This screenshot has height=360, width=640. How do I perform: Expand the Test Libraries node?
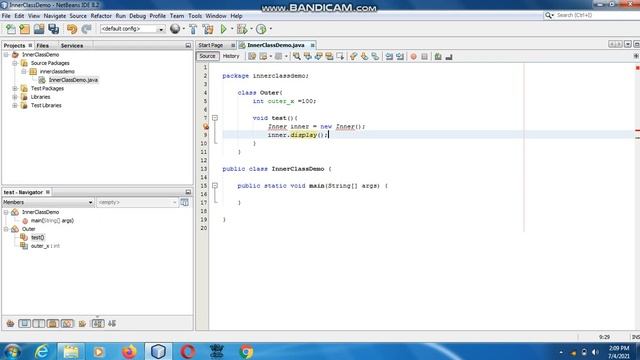coord(15,105)
